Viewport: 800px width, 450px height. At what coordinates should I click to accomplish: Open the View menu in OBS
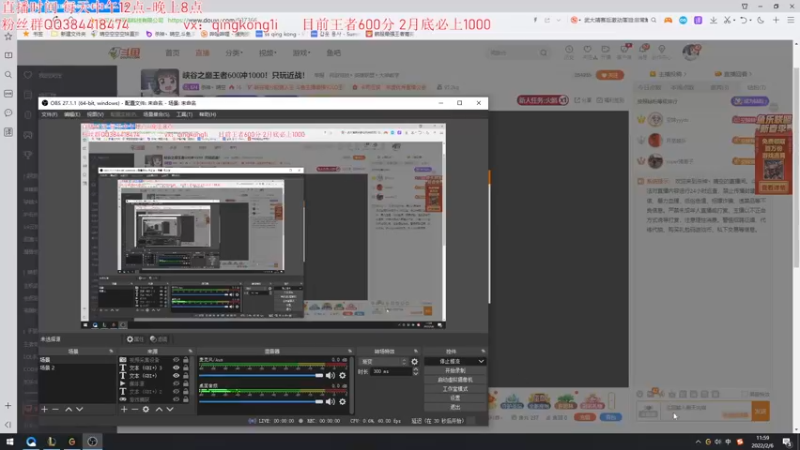coord(95,115)
